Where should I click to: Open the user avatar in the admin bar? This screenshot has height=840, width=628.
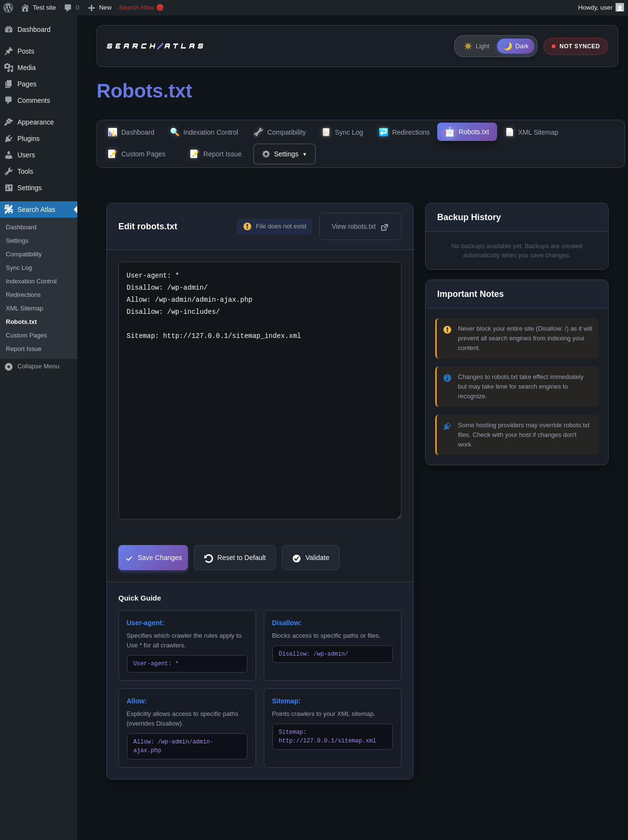[620, 8]
